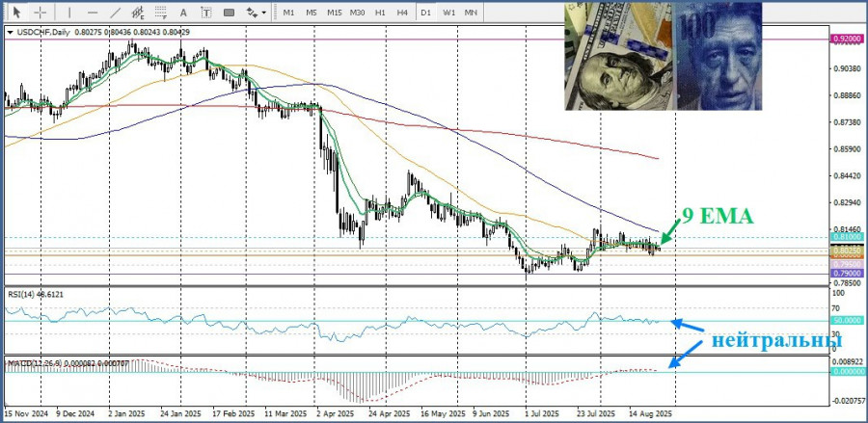This screenshot has height=423, width=868.
Task: Expand the USDCHF chart title triangle
Action: pyautogui.click(x=10, y=33)
